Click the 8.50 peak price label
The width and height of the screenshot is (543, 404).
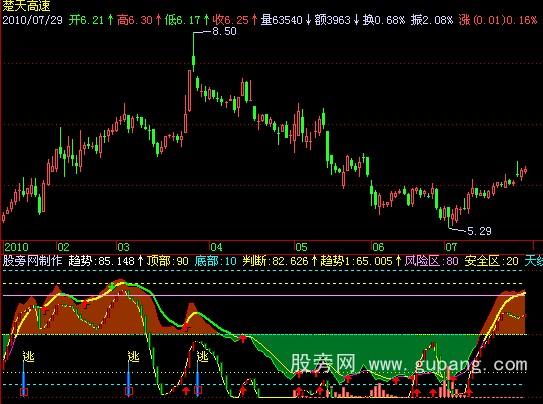(x=224, y=31)
